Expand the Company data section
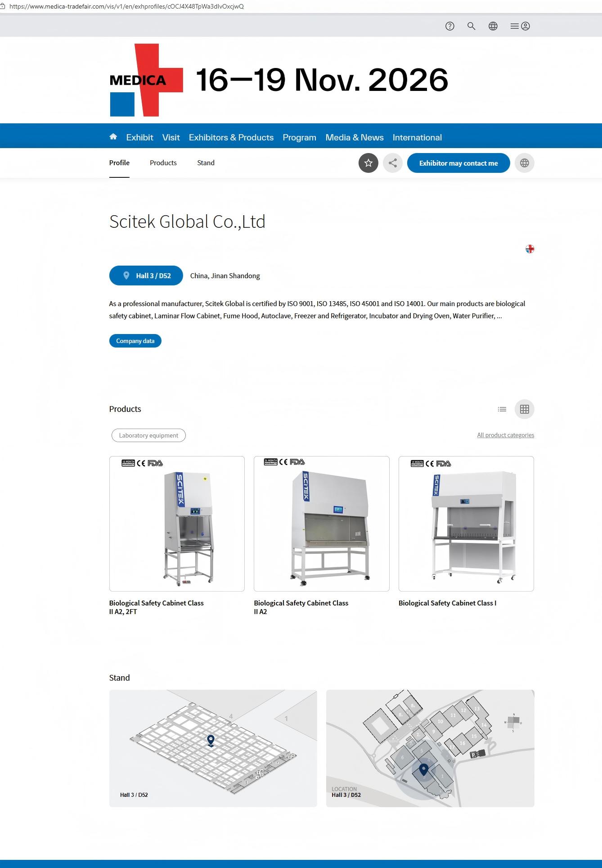The width and height of the screenshot is (602, 868). 135,341
